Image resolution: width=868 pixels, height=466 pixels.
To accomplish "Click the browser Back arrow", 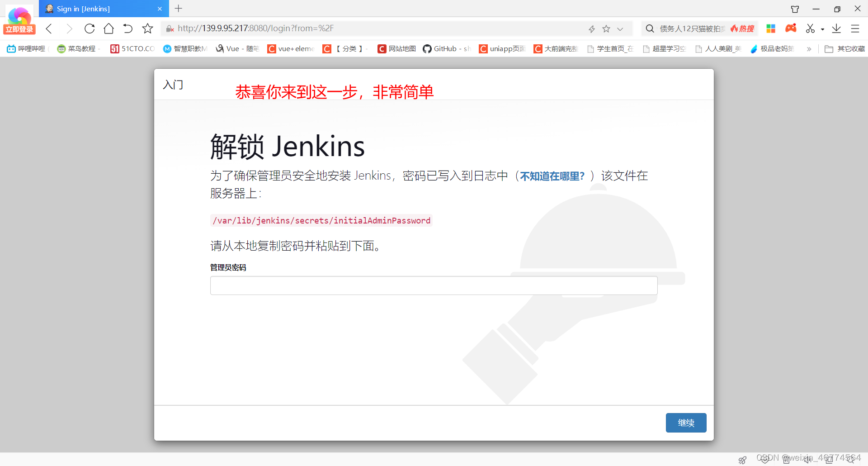I will 49,29.
